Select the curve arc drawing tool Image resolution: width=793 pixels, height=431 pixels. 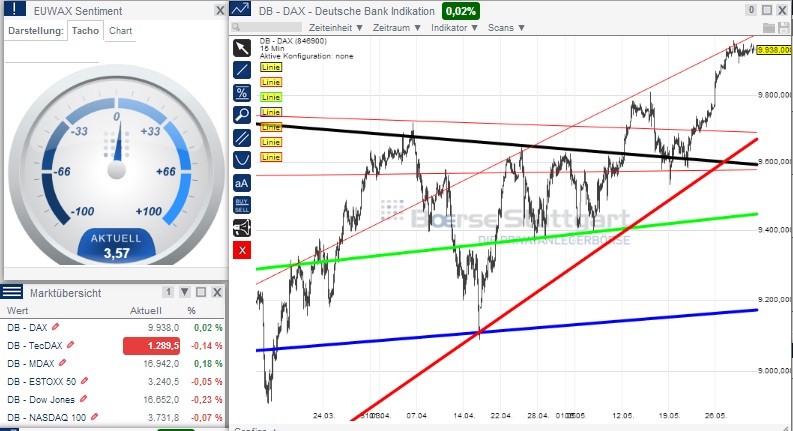click(242, 160)
